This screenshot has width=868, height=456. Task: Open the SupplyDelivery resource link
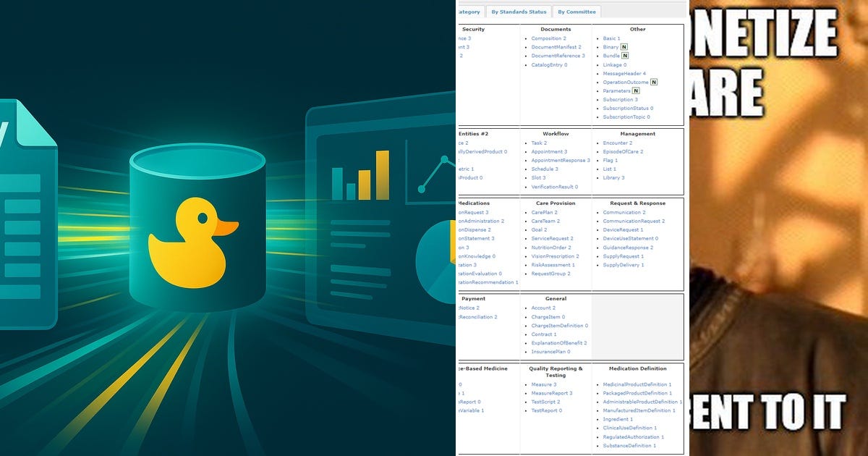pos(621,265)
